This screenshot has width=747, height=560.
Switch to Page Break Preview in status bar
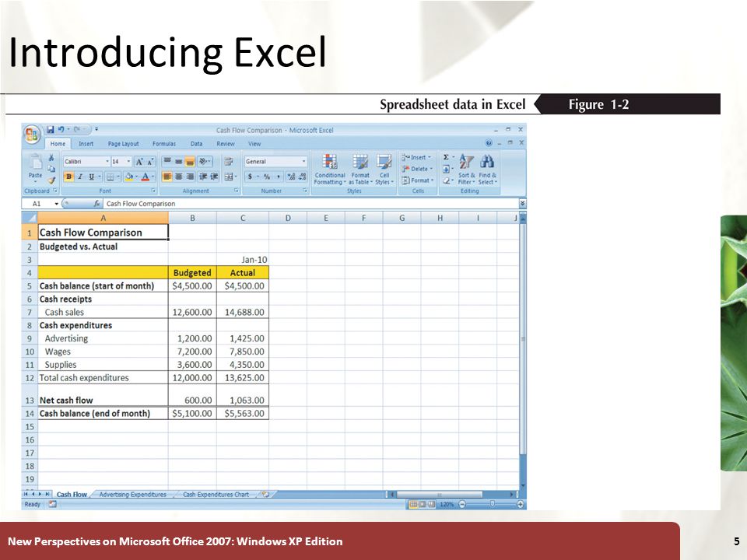point(431,504)
